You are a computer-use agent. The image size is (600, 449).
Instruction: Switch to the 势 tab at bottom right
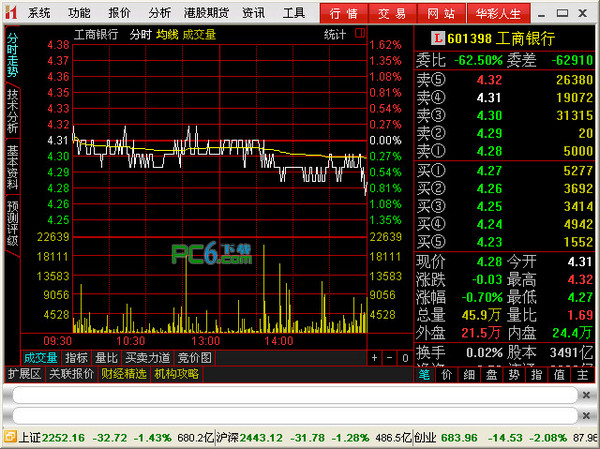pos(513,374)
